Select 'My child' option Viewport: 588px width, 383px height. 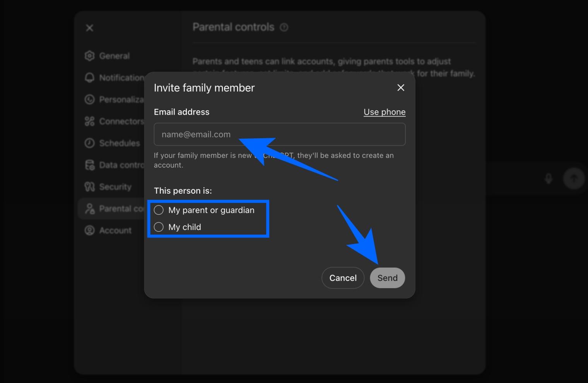tap(159, 227)
